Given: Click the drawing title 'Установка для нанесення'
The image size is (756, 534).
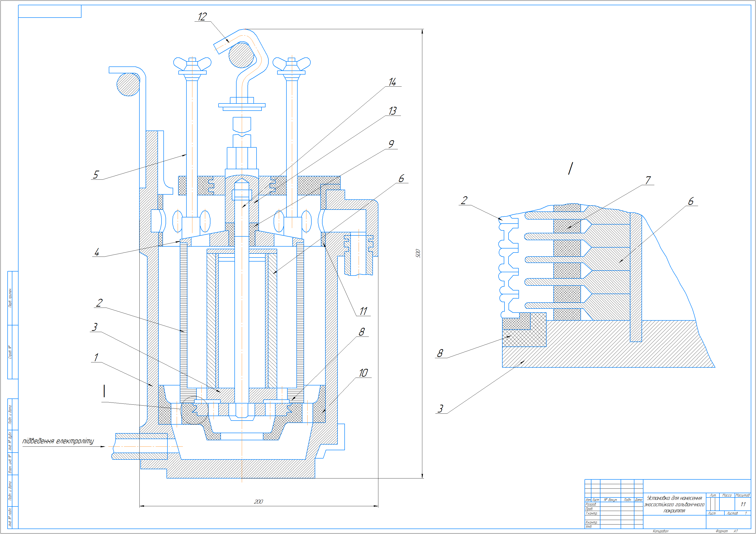Looking at the screenshot, I should (x=674, y=498).
